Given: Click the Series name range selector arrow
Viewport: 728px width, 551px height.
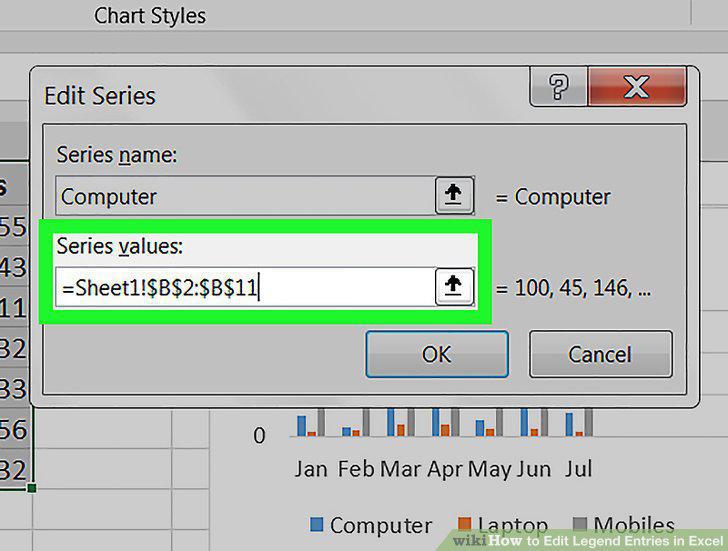Looking at the screenshot, I should pyautogui.click(x=454, y=194).
